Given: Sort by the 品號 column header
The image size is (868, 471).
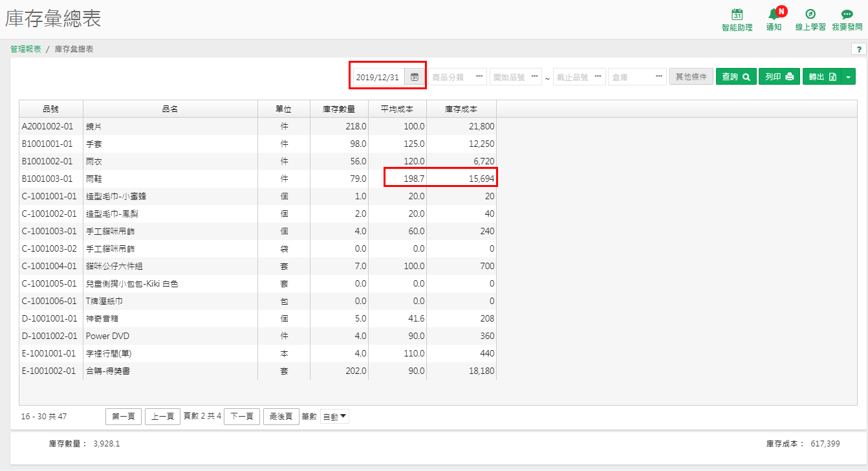Looking at the screenshot, I should coord(51,109).
